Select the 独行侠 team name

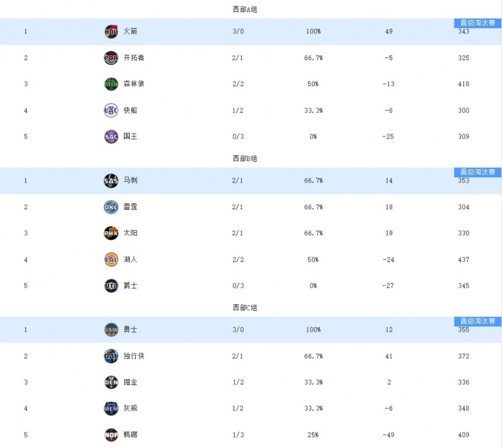pos(134,356)
